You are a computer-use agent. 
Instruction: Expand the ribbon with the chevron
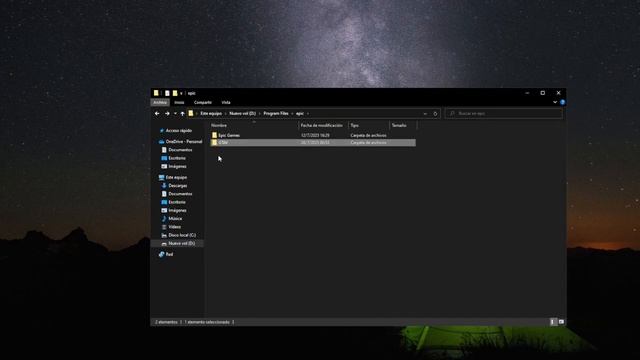click(555, 102)
